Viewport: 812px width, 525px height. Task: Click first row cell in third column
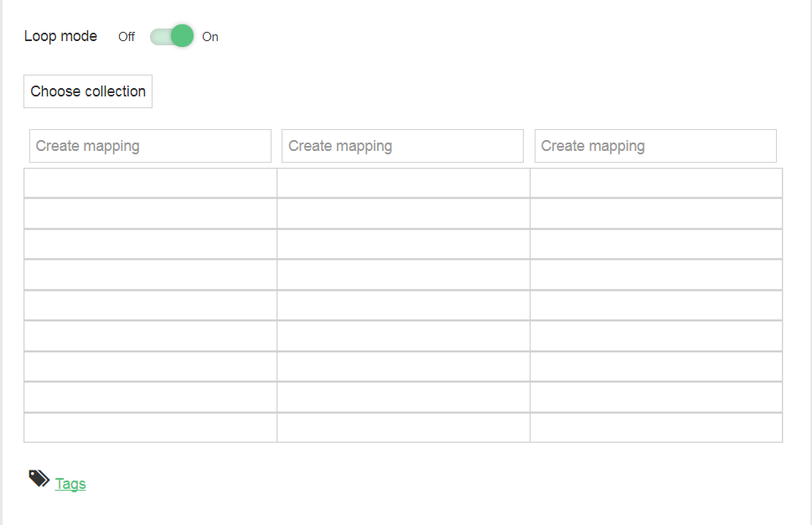click(x=656, y=183)
